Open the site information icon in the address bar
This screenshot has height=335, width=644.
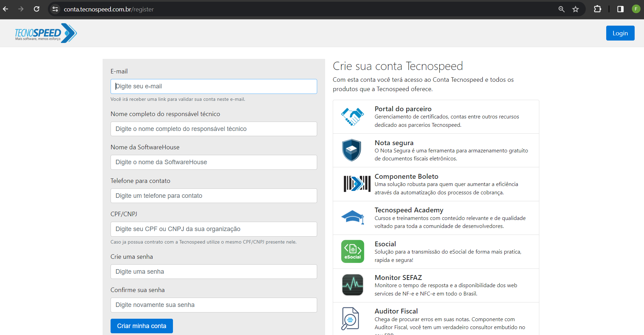pyautogui.click(x=55, y=9)
